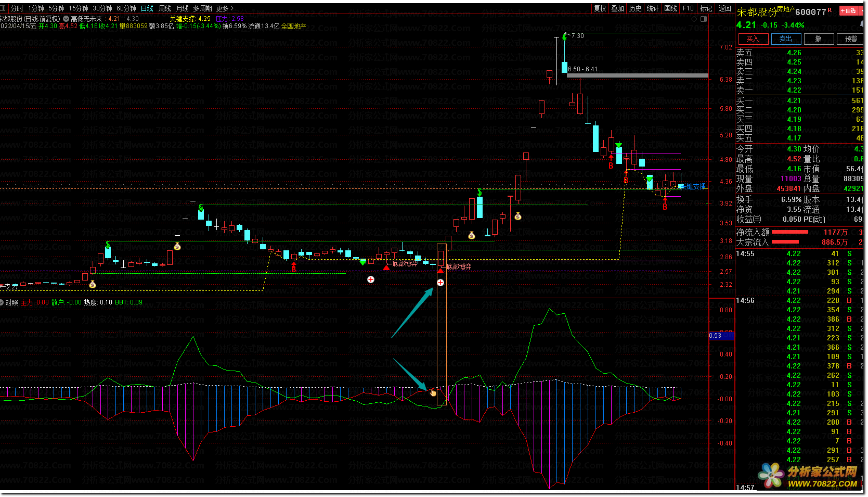Image resolution: width=868 pixels, height=497 pixels.
Task: Select the 日线 daily chart tab
Action: coord(147,8)
